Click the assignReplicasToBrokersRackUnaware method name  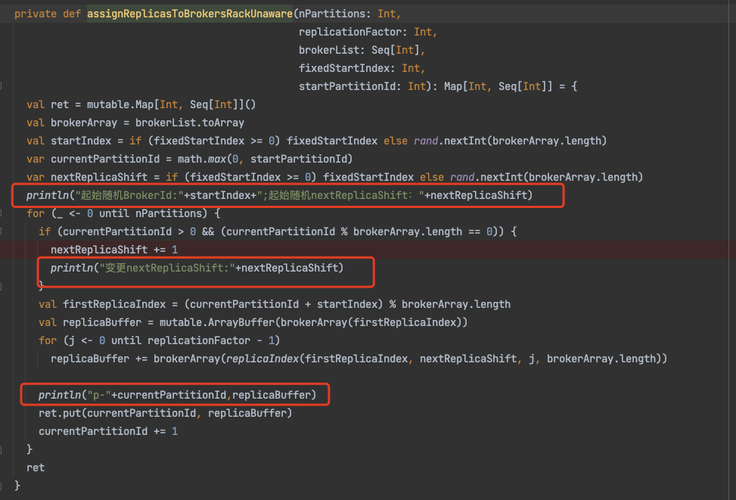click(x=190, y=14)
